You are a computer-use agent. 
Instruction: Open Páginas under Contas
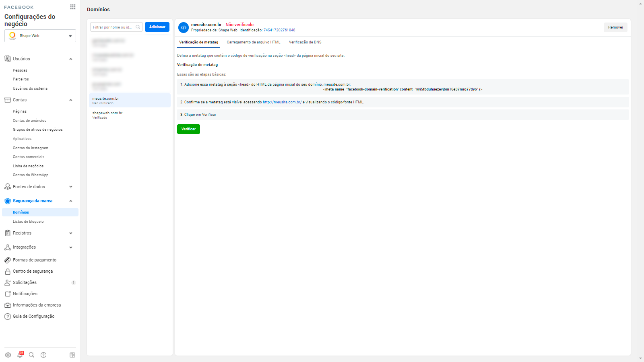[x=20, y=111]
